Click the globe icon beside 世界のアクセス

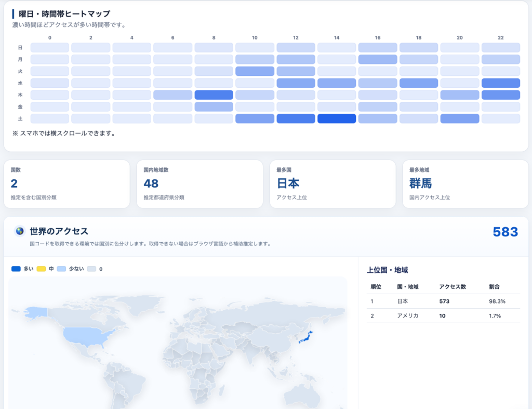(20, 231)
